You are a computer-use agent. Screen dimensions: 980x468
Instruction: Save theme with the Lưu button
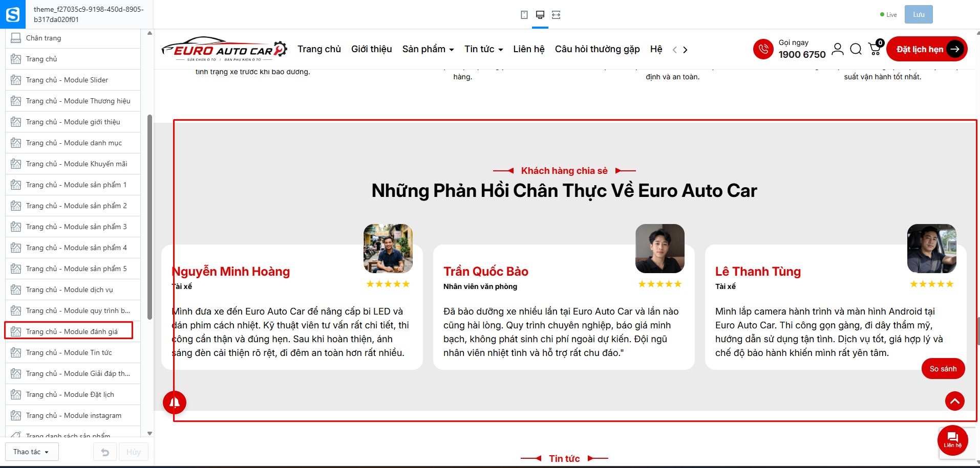coord(919,14)
